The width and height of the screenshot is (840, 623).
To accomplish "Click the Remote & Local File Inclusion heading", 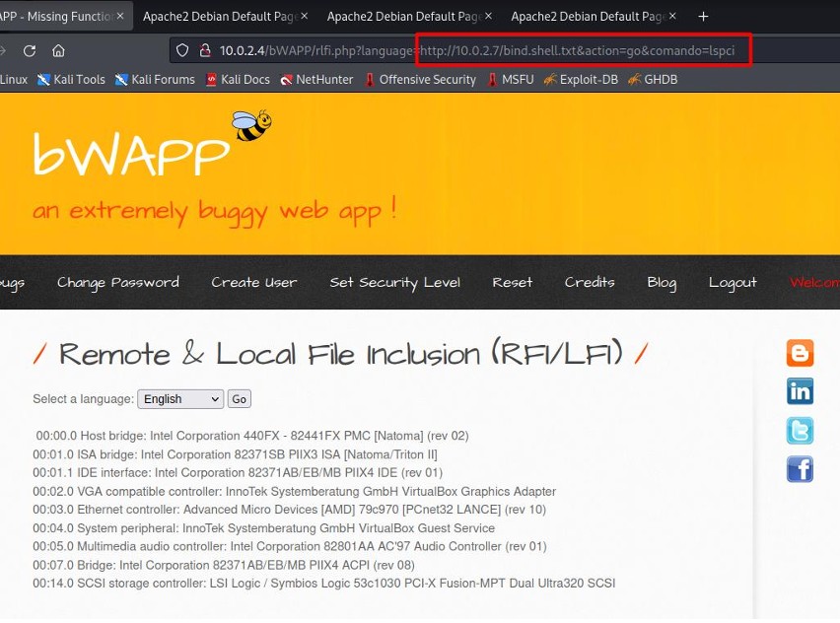I will point(341,354).
